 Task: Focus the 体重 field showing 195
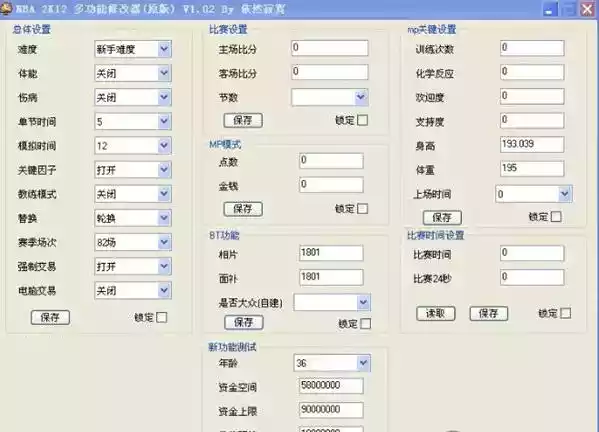click(532, 169)
